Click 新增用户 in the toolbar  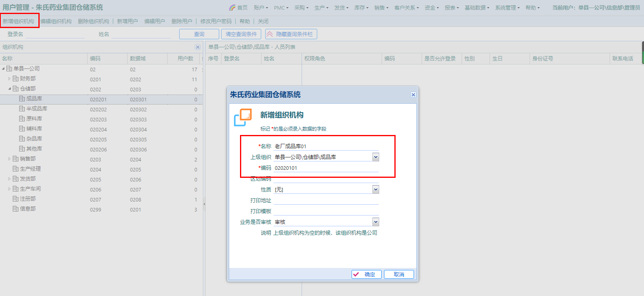(x=127, y=21)
